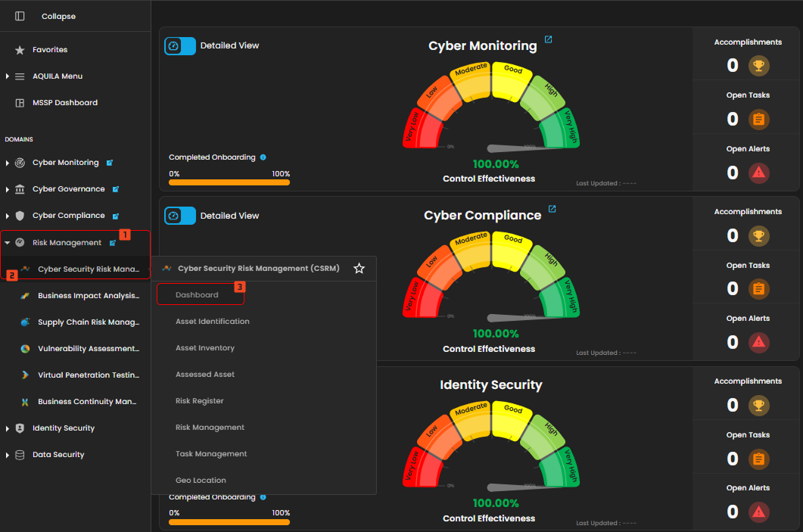Click Cyber Compliance Open Alerts warning icon
Viewport: 803px width, 532px height.
(758, 342)
